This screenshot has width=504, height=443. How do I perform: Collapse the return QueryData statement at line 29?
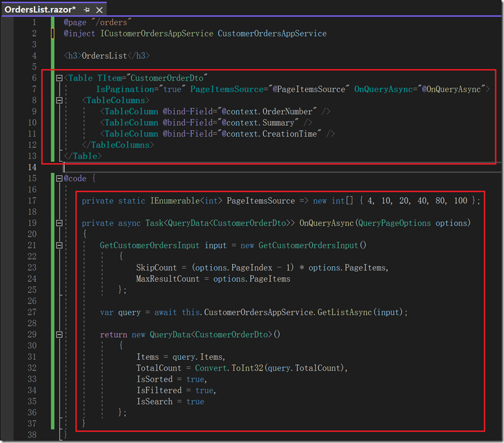pyautogui.click(x=59, y=335)
